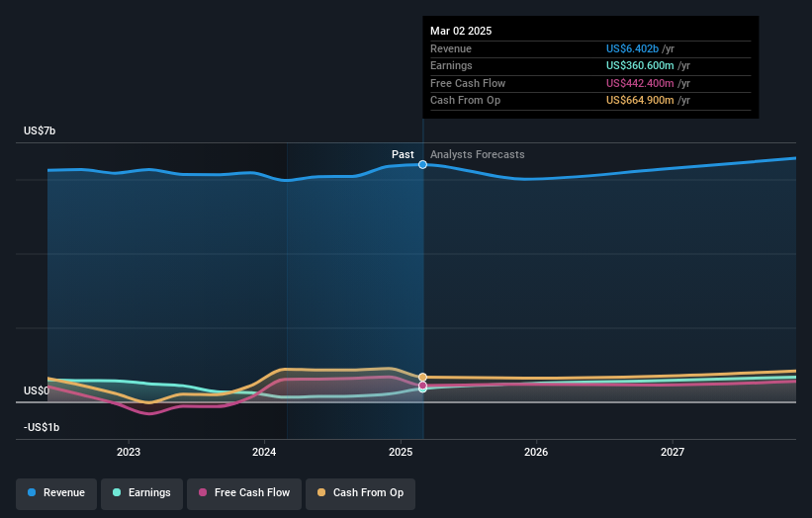Select the Revenue data point on the line
812x518 pixels.
422,164
